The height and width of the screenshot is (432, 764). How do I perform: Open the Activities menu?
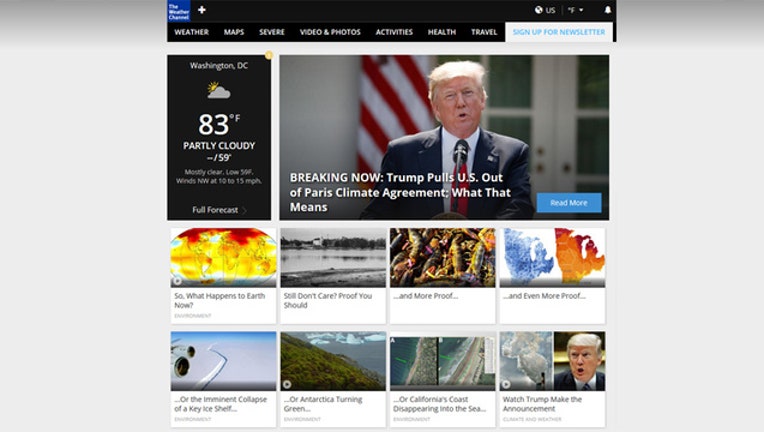(x=394, y=32)
